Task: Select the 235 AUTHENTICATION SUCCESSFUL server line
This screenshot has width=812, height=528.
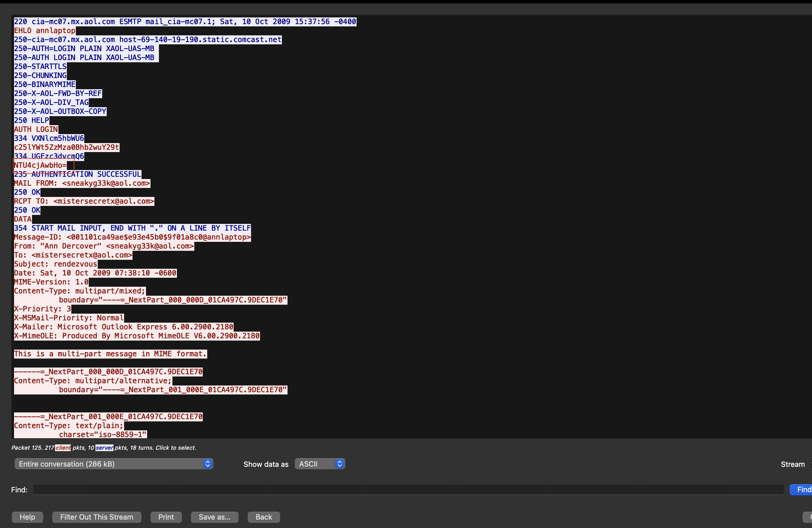Action: 77,175
